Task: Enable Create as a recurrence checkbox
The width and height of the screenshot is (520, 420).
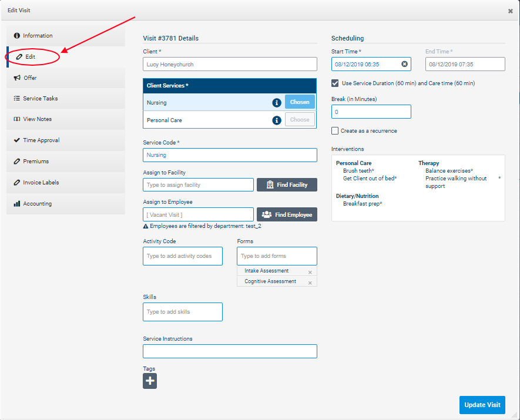Action: click(335, 131)
